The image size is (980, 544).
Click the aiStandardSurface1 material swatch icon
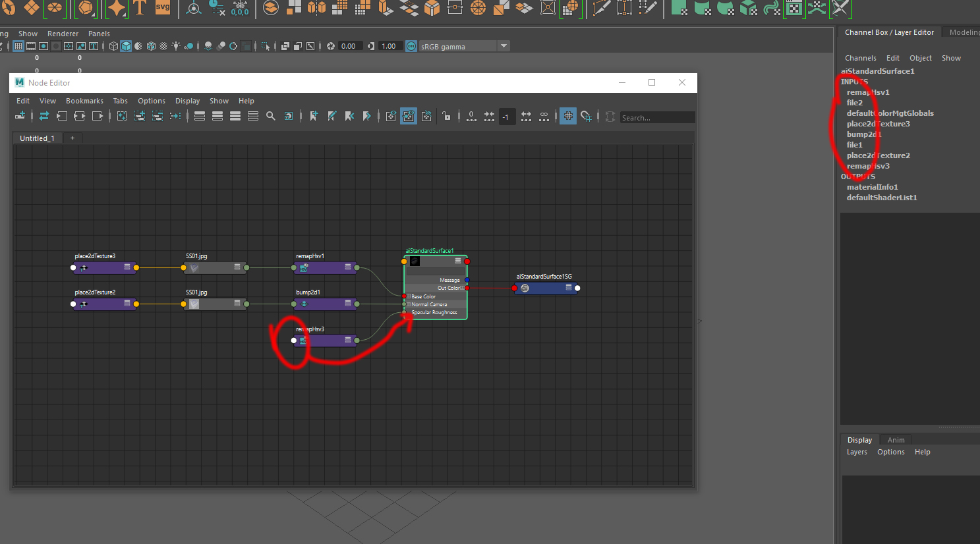point(415,261)
